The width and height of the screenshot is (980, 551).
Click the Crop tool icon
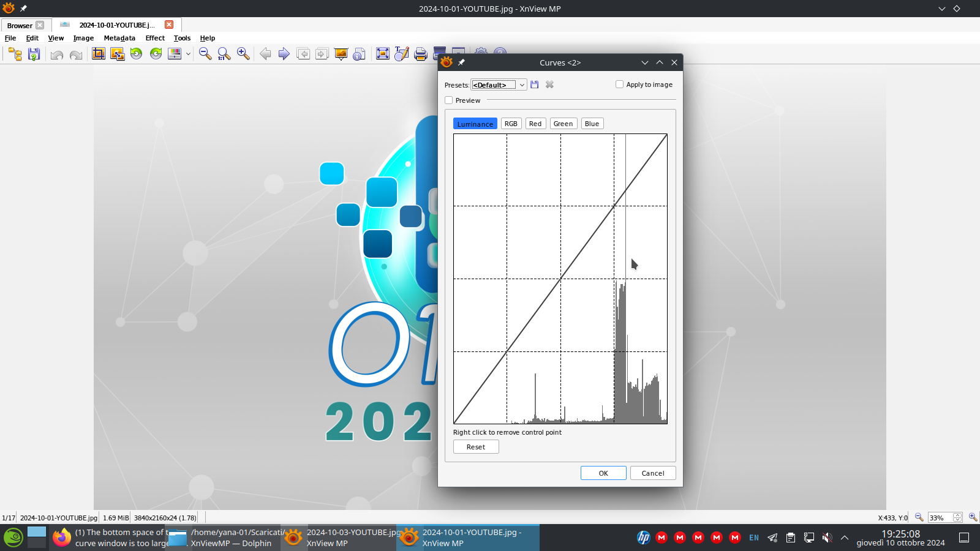pos(99,54)
